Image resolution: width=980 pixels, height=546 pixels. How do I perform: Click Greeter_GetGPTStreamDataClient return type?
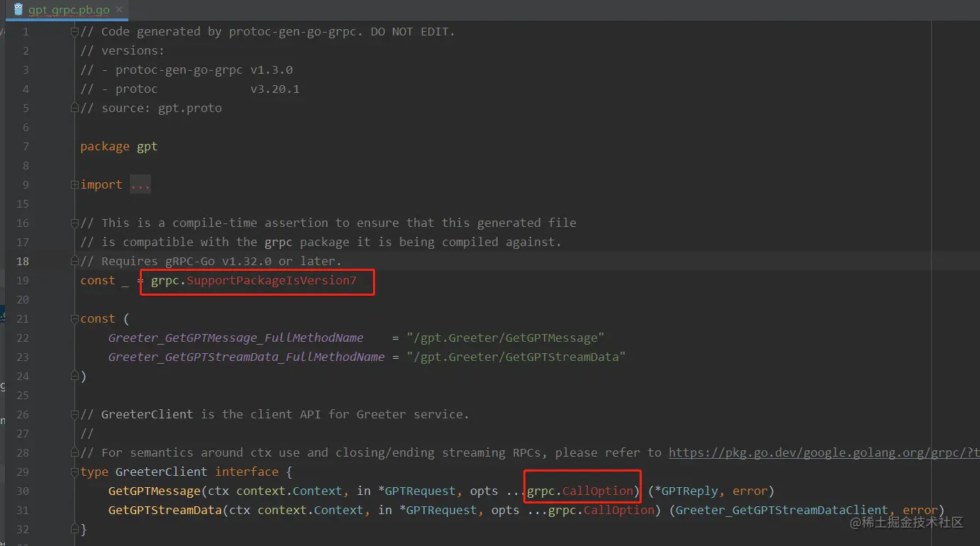(782, 510)
